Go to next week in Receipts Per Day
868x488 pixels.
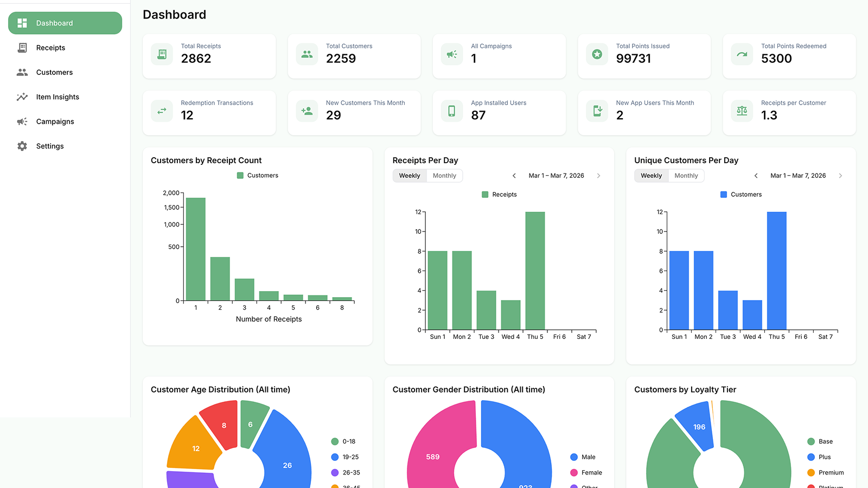coord(598,176)
